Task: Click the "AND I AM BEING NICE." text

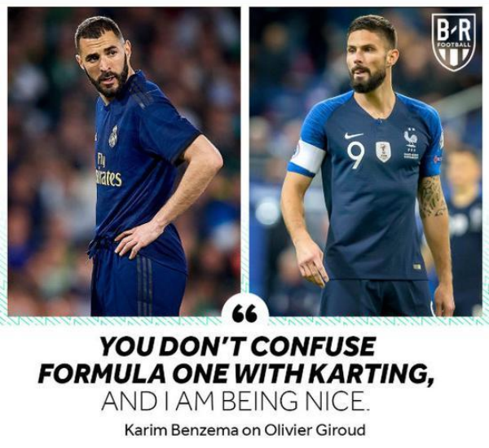Action: (x=236, y=402)
